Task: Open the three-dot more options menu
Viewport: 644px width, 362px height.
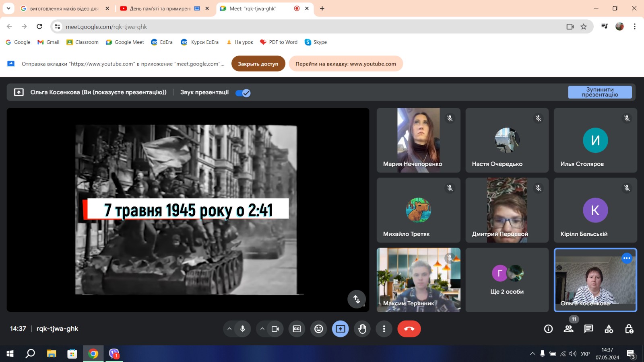Action: [x=384, y=329]
